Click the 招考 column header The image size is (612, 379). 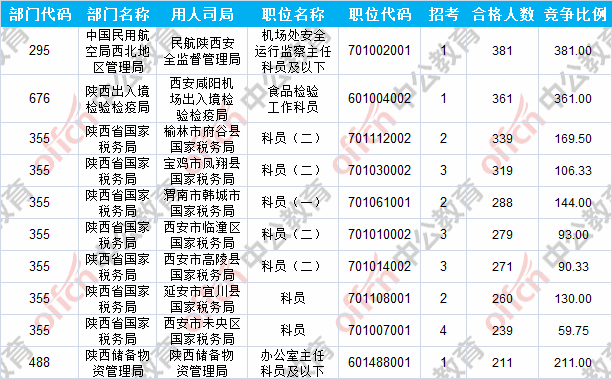443,14
